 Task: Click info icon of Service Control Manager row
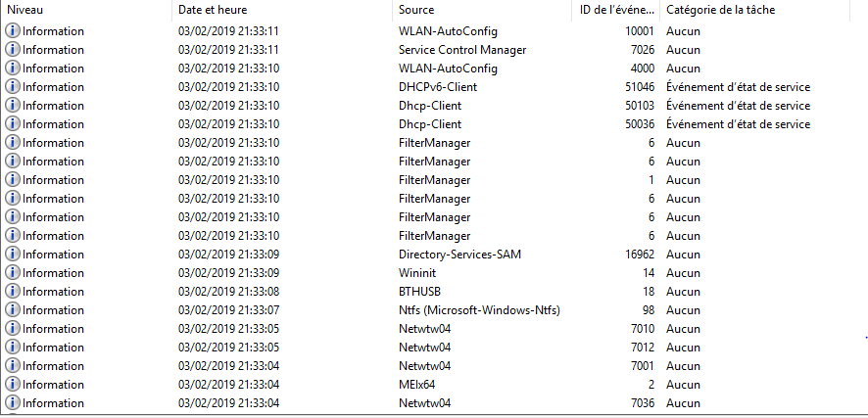point(12,50)
